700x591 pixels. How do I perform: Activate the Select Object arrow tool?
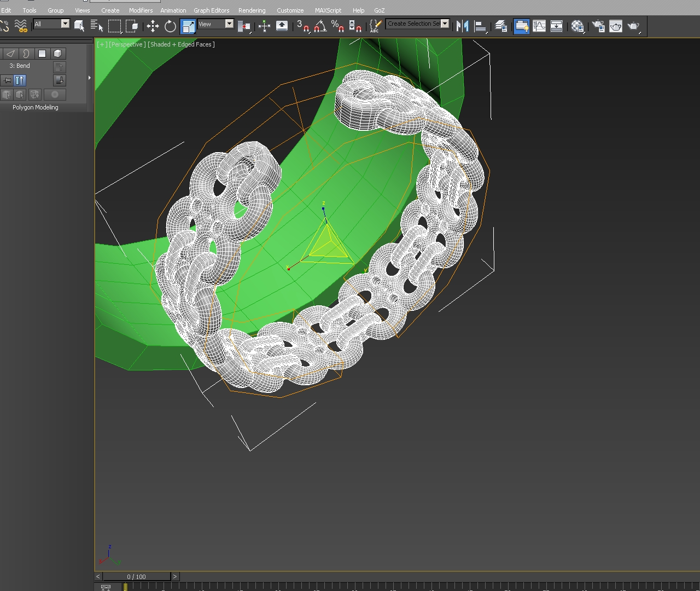point(78,26)
